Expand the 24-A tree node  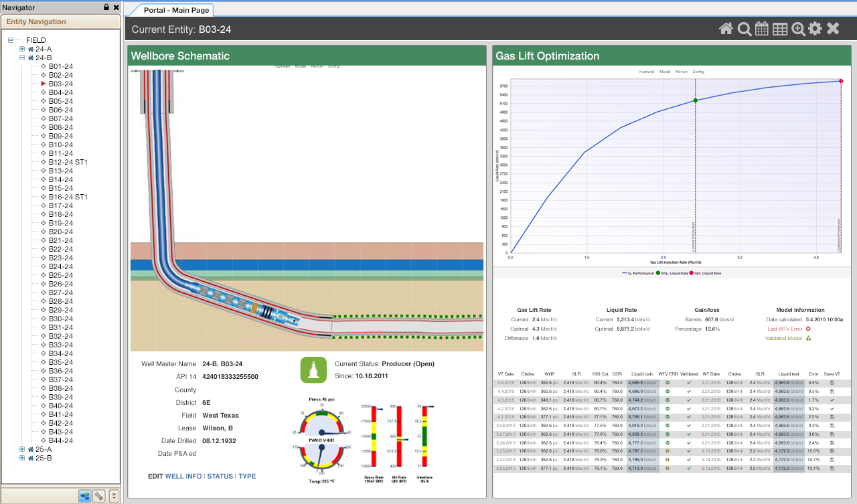(x=22, y=49)
